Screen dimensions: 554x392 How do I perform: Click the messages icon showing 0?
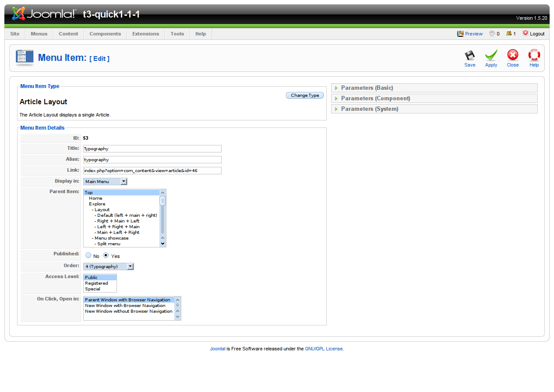point(492,33)
